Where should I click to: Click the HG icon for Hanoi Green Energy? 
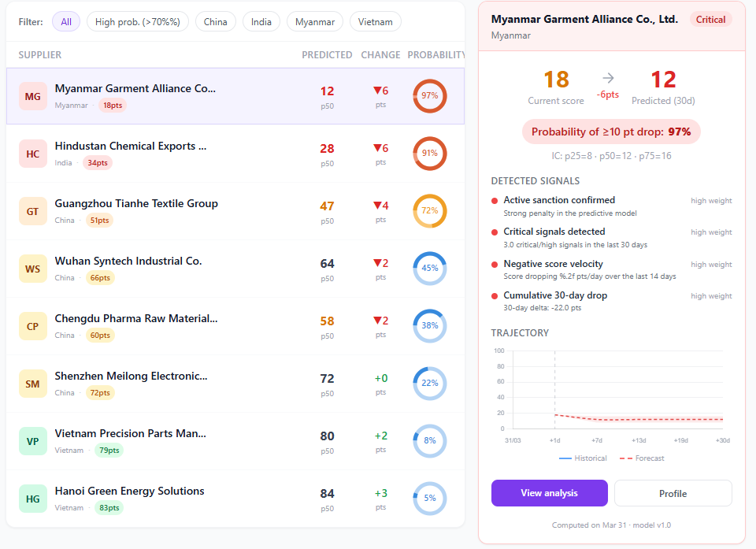[x=31, y=499]
